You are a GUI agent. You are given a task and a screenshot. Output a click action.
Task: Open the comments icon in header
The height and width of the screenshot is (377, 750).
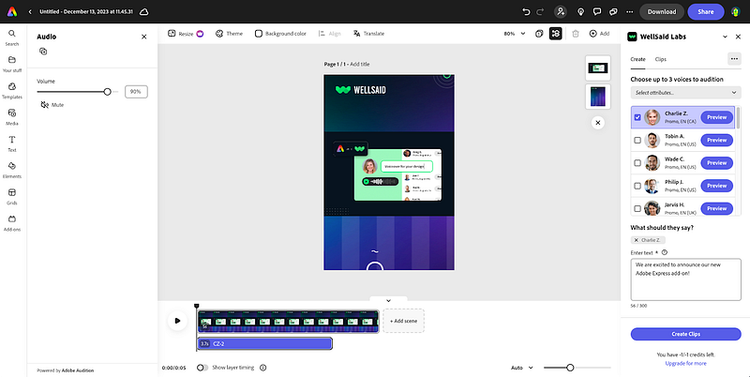[597, 11]
